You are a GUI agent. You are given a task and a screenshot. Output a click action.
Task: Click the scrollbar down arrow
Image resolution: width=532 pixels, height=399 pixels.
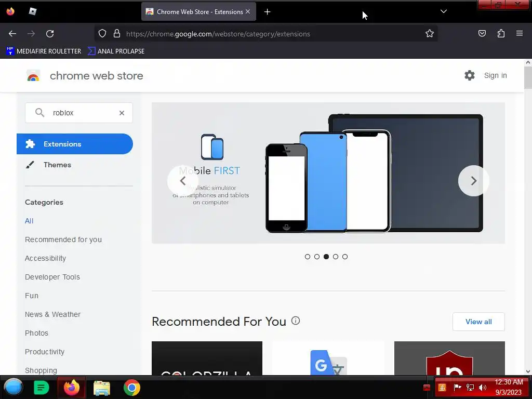[x=528, y=371]
